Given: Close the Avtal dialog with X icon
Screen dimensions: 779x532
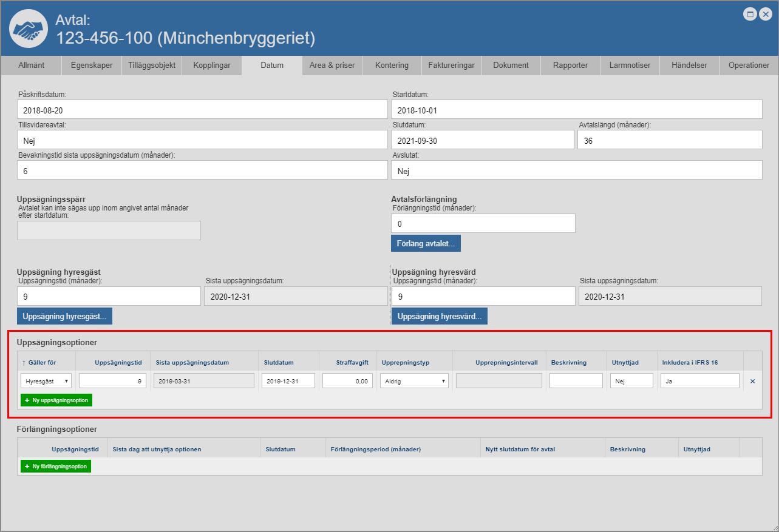Looking at the screenshot, I should (x=765, y=14).
